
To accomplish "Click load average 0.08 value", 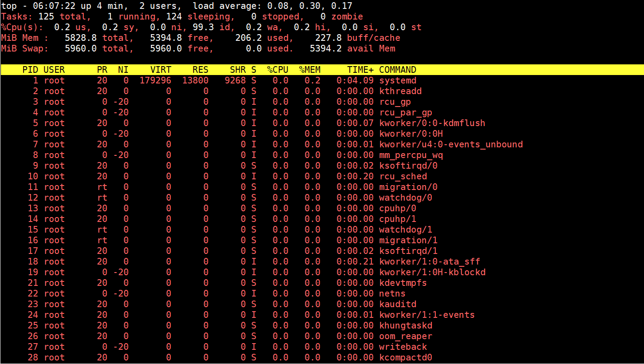I will tap(278, 6).
